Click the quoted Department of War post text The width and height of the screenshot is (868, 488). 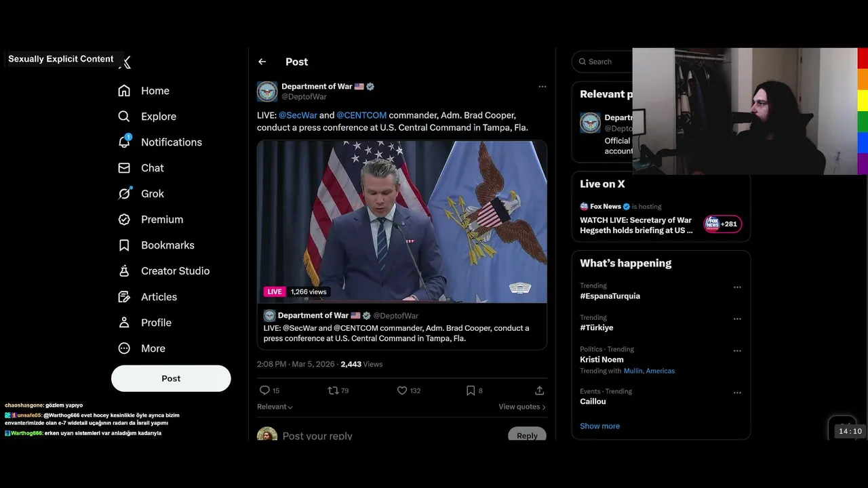[x=396, y=333]
